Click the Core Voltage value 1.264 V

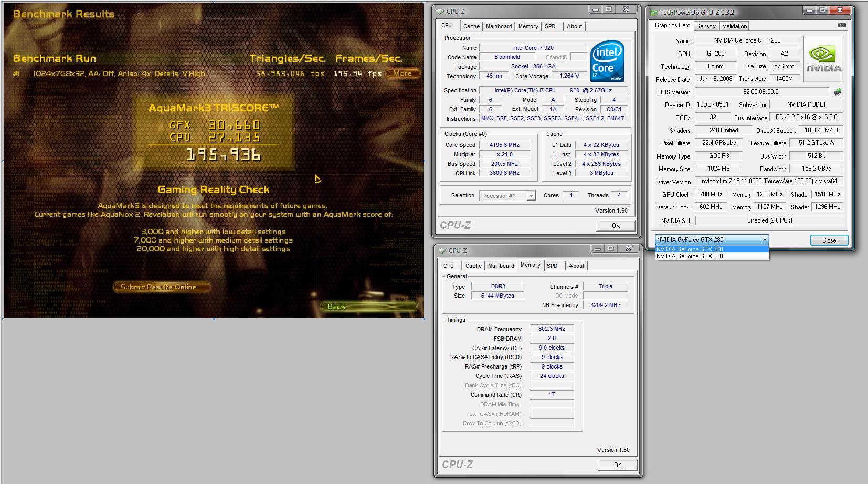coord(569,76)
